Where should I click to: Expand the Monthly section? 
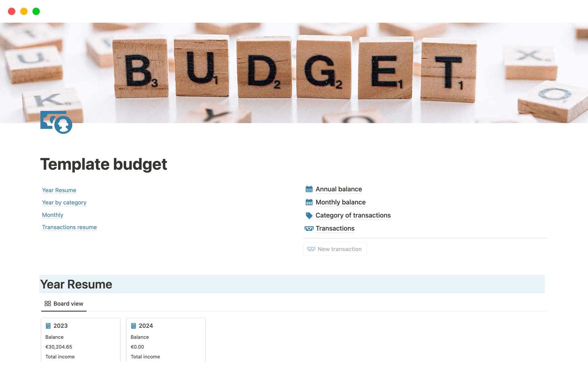52,215
